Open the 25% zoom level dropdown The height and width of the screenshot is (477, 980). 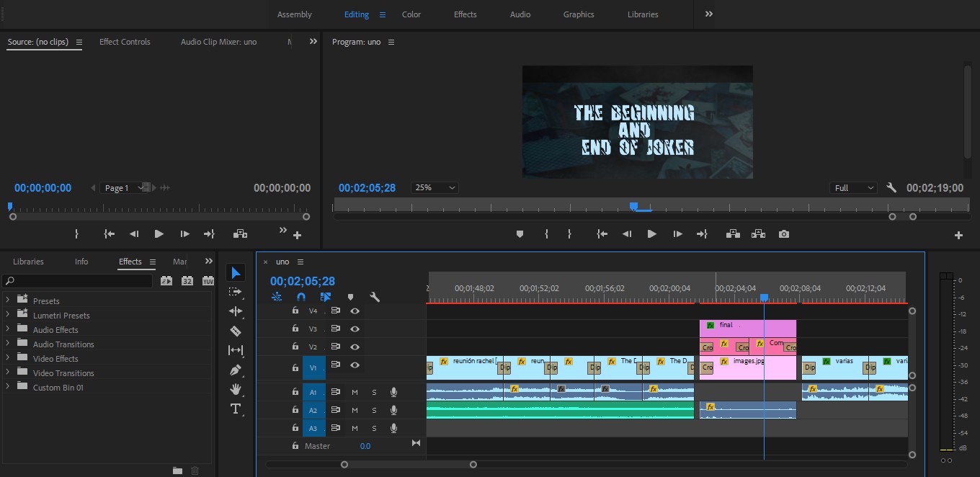point(435,187)
